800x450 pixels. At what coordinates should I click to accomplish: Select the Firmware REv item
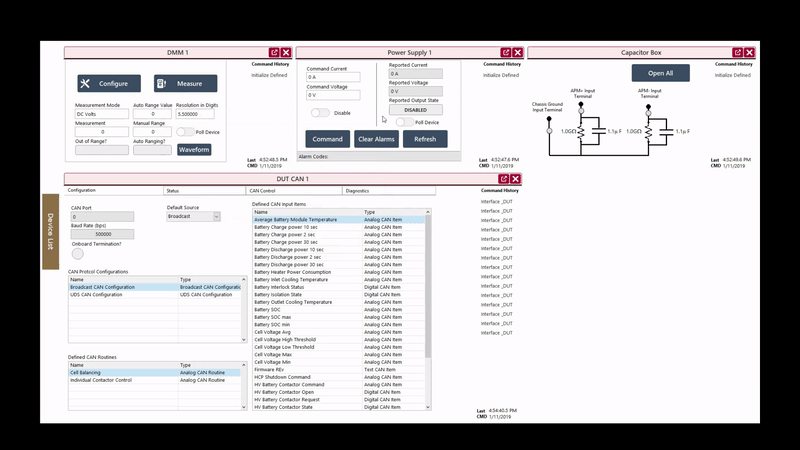[x=339, y=369]
